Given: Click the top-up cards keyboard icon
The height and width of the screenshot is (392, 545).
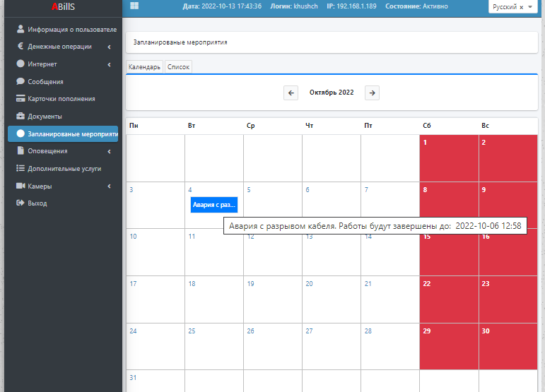Looking at the screenshot, I should pos(20,99).
